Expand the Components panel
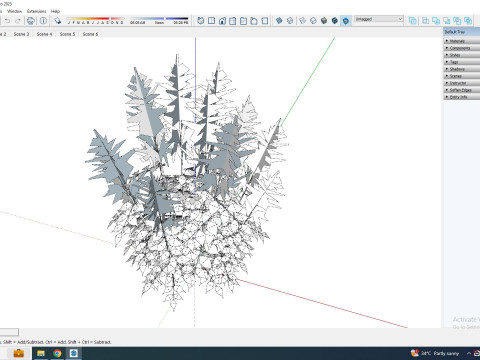The width and height of the screenshot is (480, 360). [x=462, y=48]
